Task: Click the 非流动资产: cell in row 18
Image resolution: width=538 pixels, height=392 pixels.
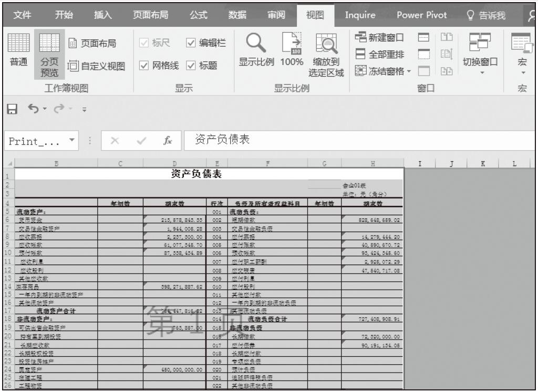Action: tap(56, 319)
